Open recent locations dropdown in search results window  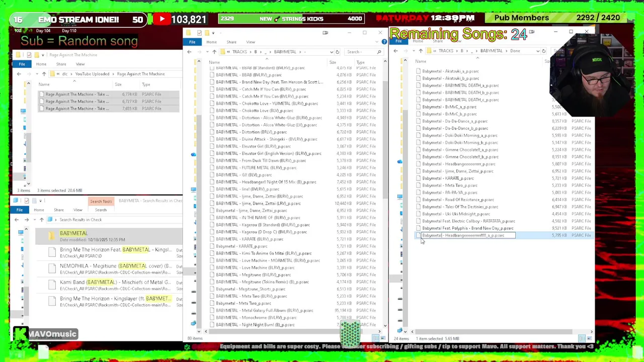point(34,220)
